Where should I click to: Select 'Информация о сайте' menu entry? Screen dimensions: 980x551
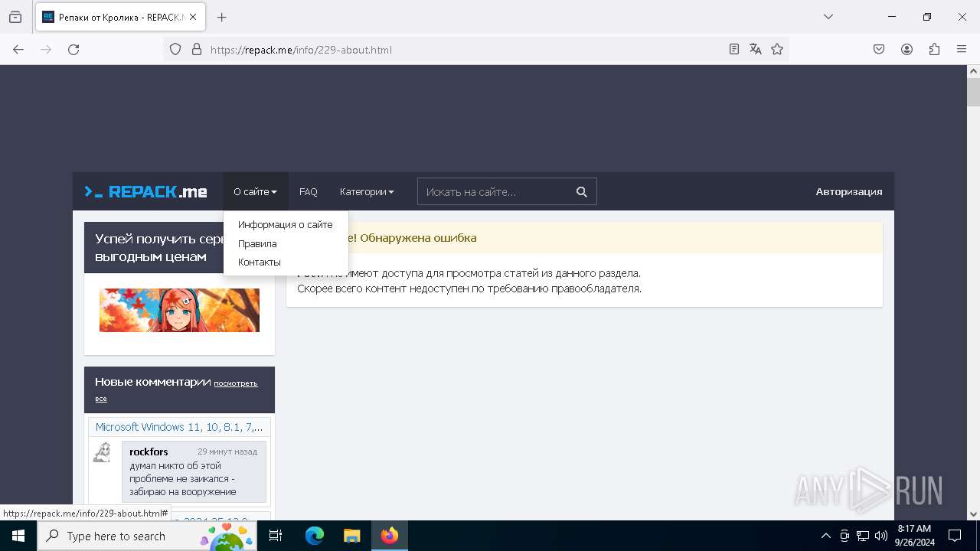tap(286, 224)
